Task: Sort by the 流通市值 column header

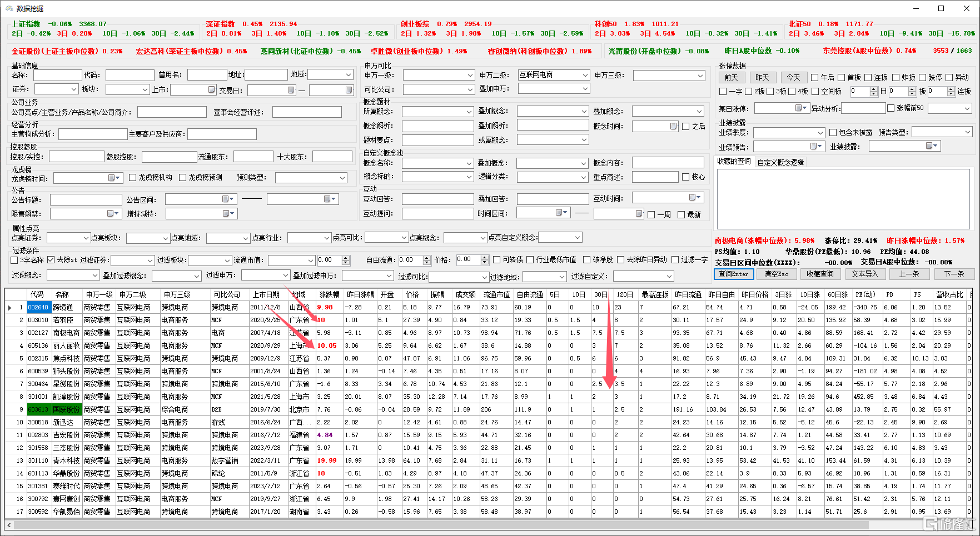Action: pos(497,294)
